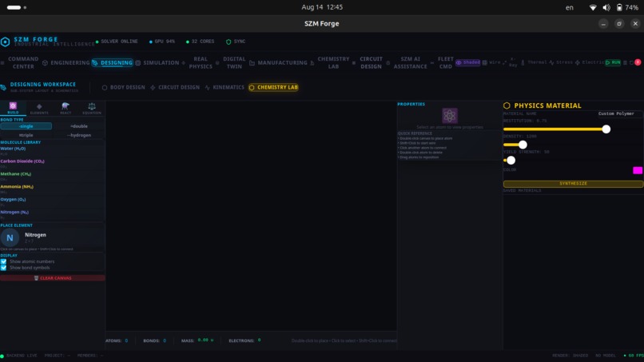
Task: Open Simulation tab
Action: (x=157, y=62)
